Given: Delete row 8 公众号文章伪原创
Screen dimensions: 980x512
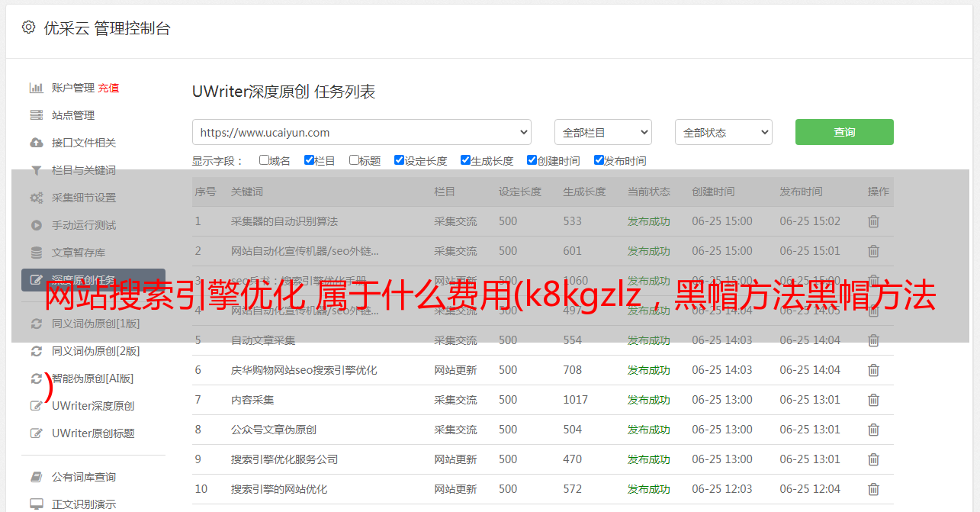Looking at the screenshot, I should [874, 430].
